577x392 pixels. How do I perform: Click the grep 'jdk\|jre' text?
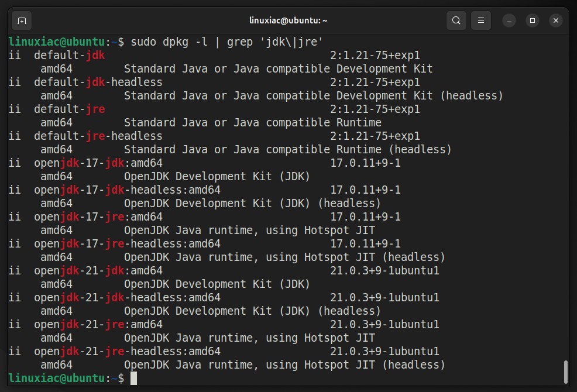(274, 42)
